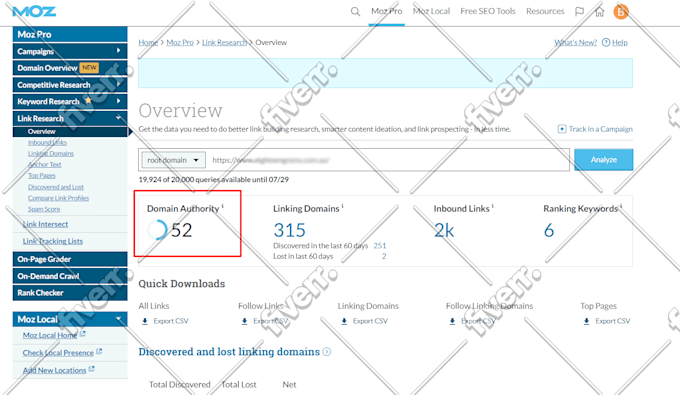The image size is (680, 395).
Task: Click the Keyword Research star icon
Action: tap(88, 101)
